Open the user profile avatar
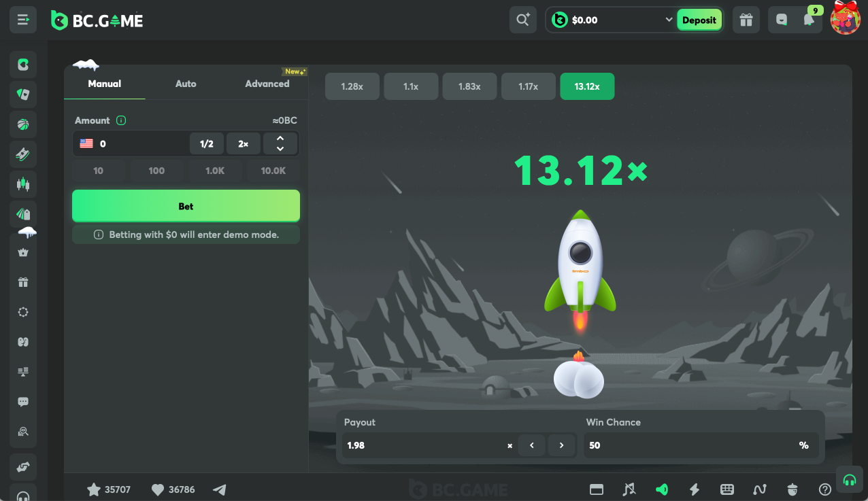Image resolution: width=868 pixels, height=501 pixels. [846, 18]
